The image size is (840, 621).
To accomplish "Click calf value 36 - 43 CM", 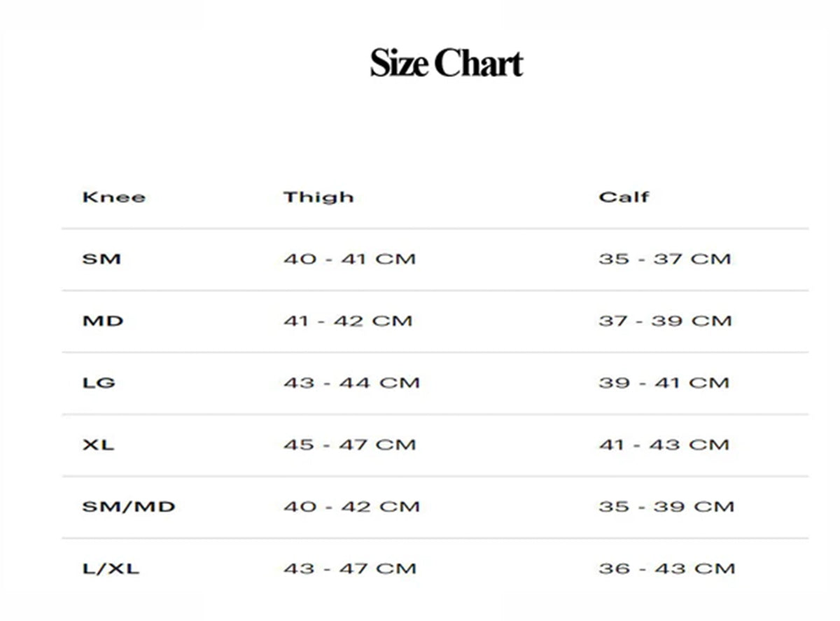I will (666, 568).
